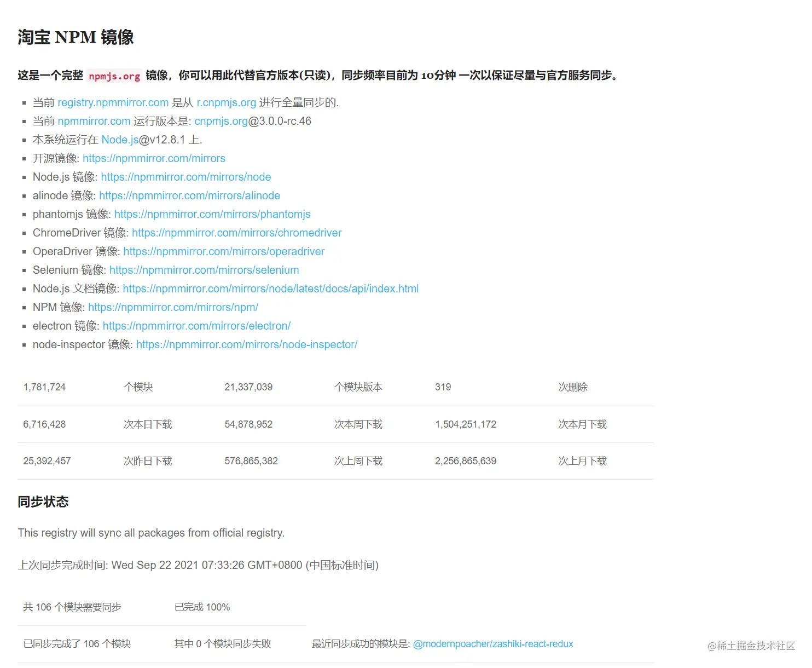Click the 个模块版本 label
The height and width of the screenshot is (668, 812).
click(x=358, y=387)
